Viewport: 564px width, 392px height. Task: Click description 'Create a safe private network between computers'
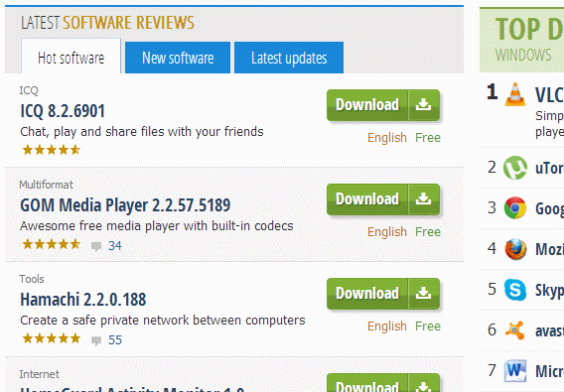[x=163, y=321]
